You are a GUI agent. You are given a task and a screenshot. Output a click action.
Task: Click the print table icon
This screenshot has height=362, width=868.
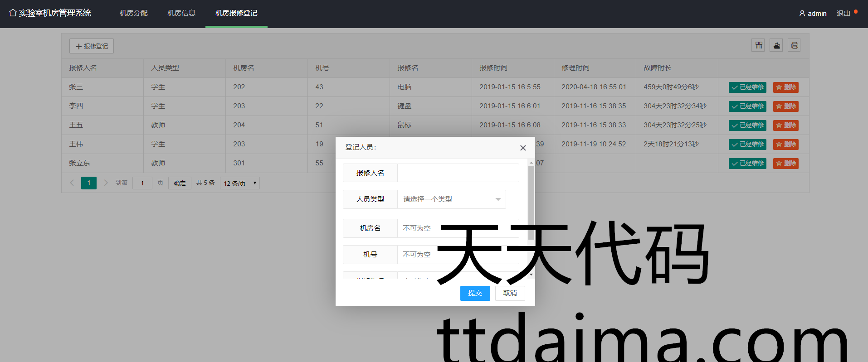tap(794, 45)
